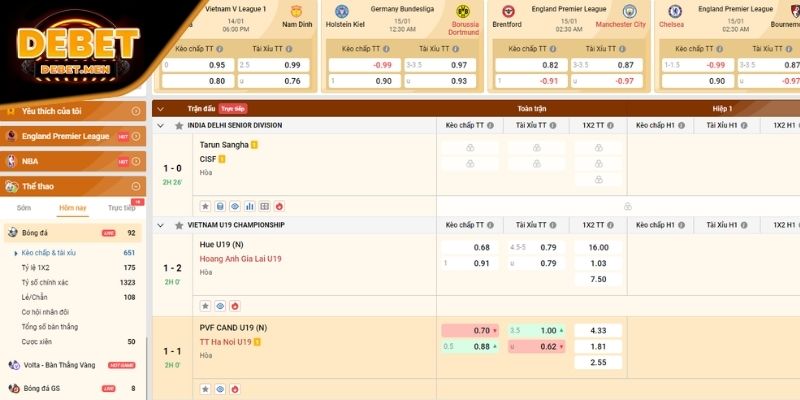Click the football icon beside Bóng đá
Viewport: 800px width, 400px height.
[x=13, y=233]
